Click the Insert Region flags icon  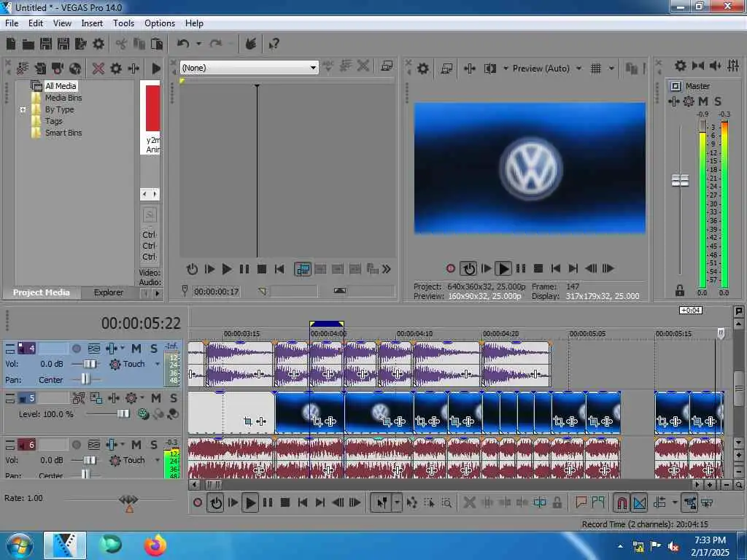598,502
